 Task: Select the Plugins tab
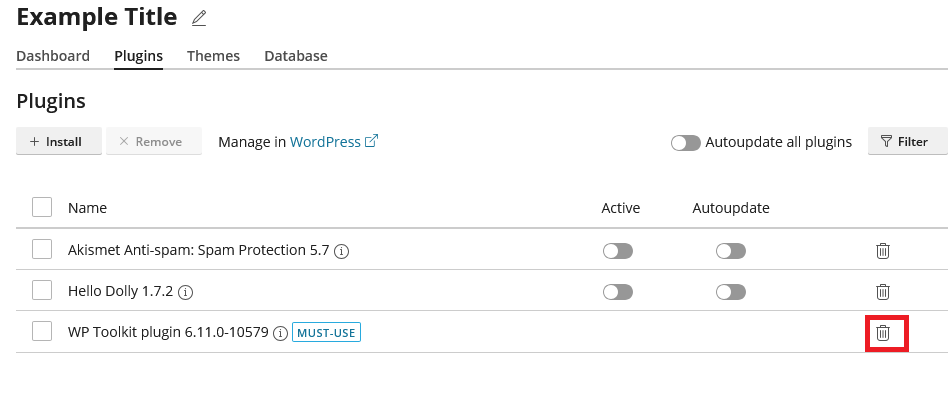pyautogui.click(x=138, y=56)
